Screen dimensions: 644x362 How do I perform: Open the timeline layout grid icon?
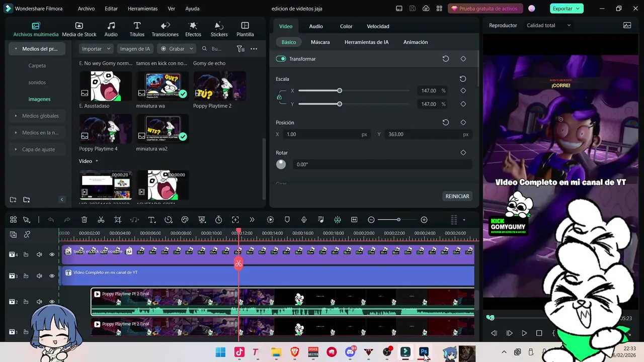pyautogui.click(x=13, y=220)
